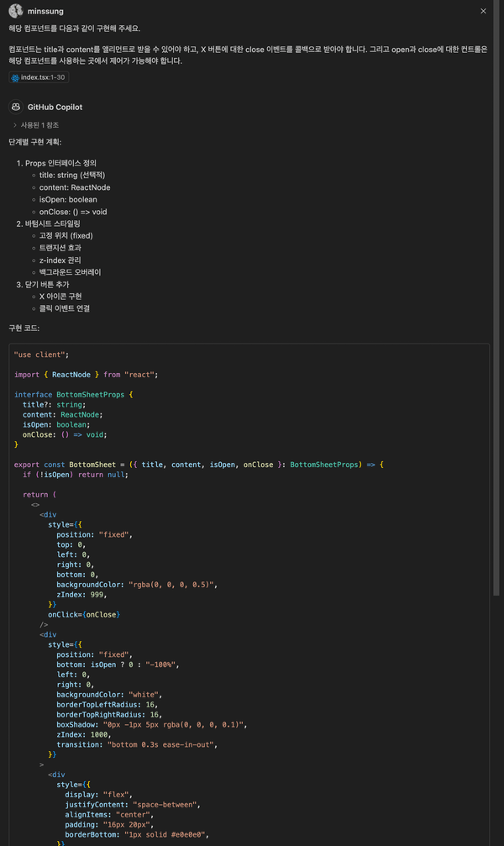Select the '바텀시트 스타일링' list item
Image resolution: width=504 pixels, height=846 pixels.
point(53,224)
